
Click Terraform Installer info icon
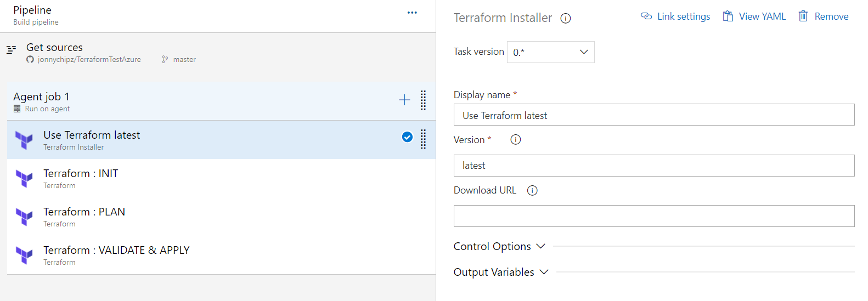point(566,19)
